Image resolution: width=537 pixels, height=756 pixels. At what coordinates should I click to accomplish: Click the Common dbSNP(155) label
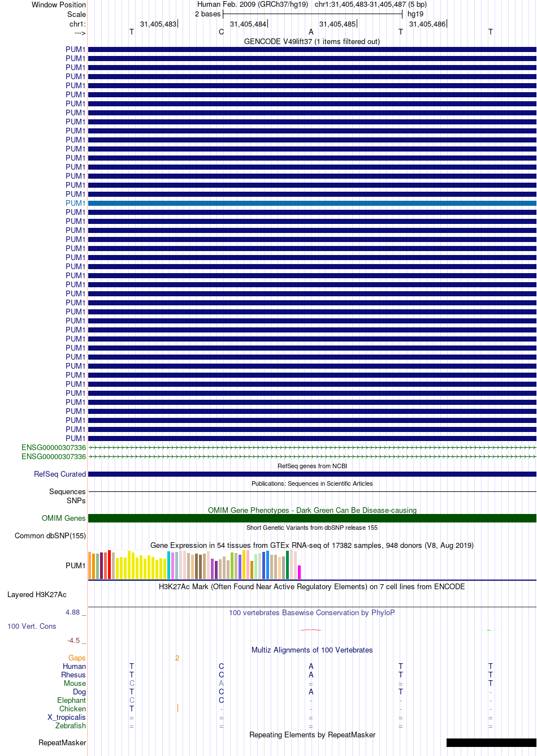50,535
